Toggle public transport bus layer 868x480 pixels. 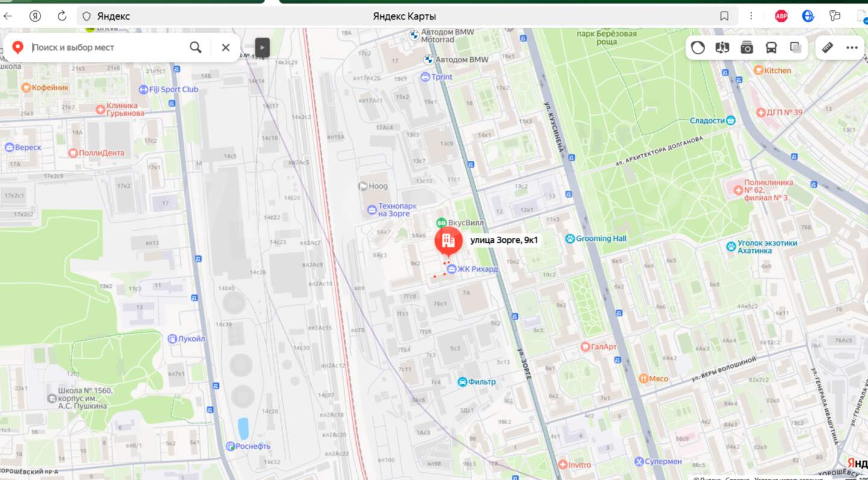771,48
